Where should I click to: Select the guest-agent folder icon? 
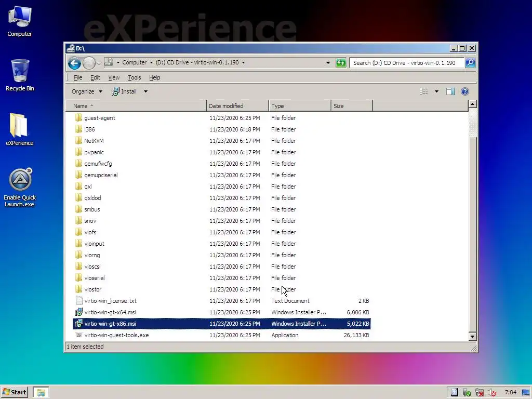click(79, 118)
